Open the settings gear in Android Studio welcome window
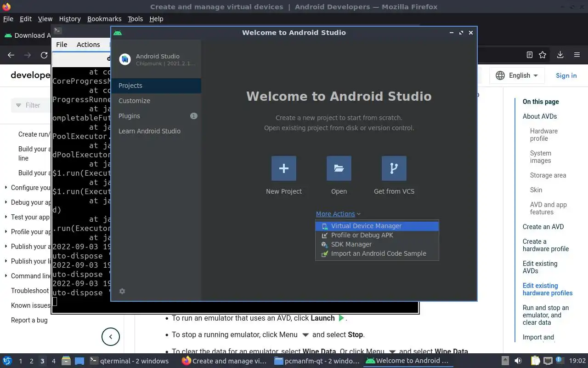Screen dimensions: 588x368 tap(122, 291)
